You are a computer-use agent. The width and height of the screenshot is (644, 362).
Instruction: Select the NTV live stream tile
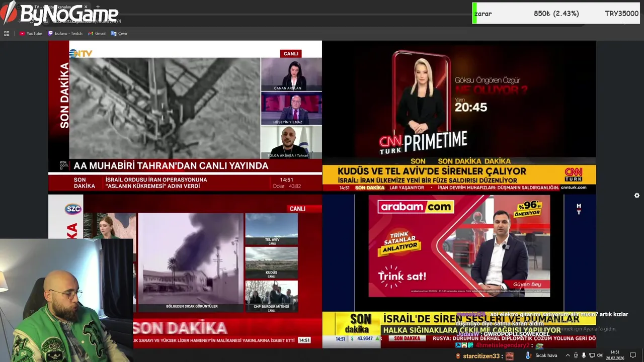[x=185, y=116]
